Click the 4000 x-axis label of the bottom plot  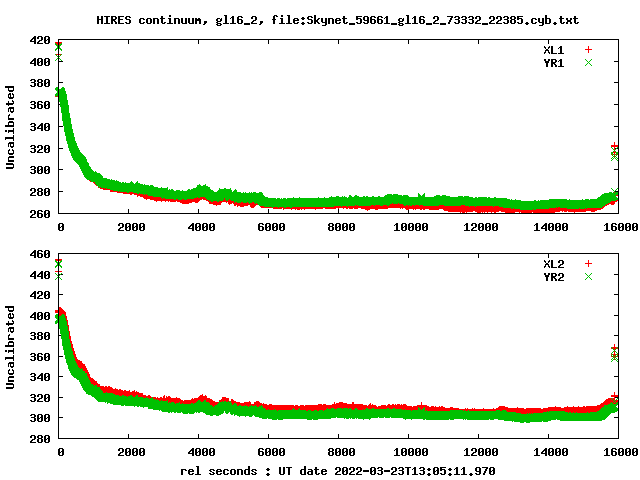coord(201,452)
